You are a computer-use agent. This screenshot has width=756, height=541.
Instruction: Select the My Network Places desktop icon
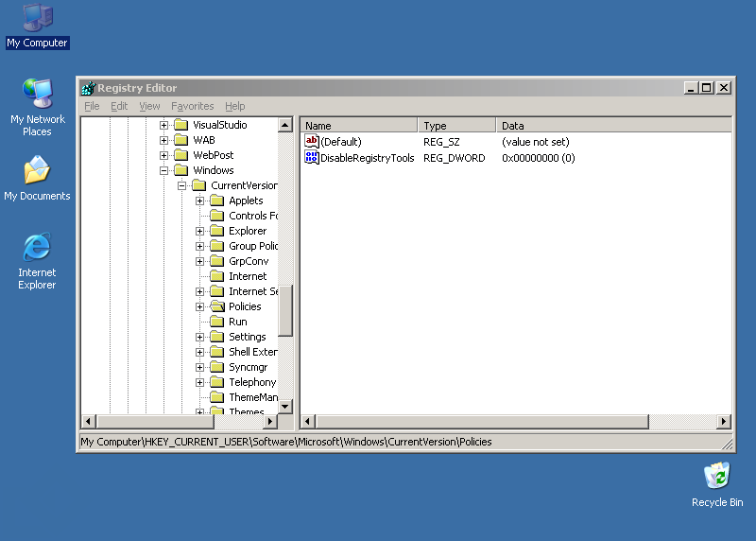coord(37,108)
